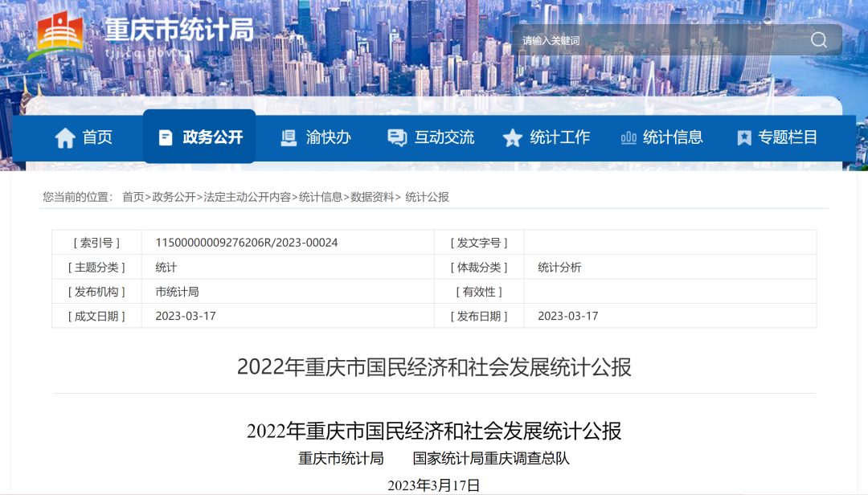The height and width of the screenshot is (495, 868).
Task: Click the 国家统计局重庆调查总队 author text
Action: pos(491,459)
